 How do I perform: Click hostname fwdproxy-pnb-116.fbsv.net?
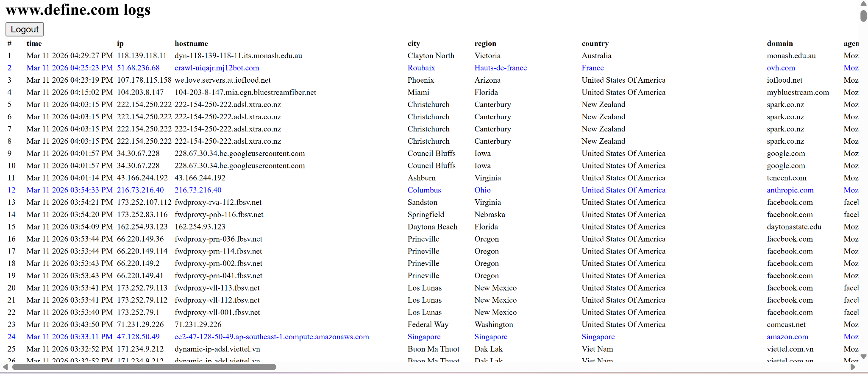click(x=219, y=215)
